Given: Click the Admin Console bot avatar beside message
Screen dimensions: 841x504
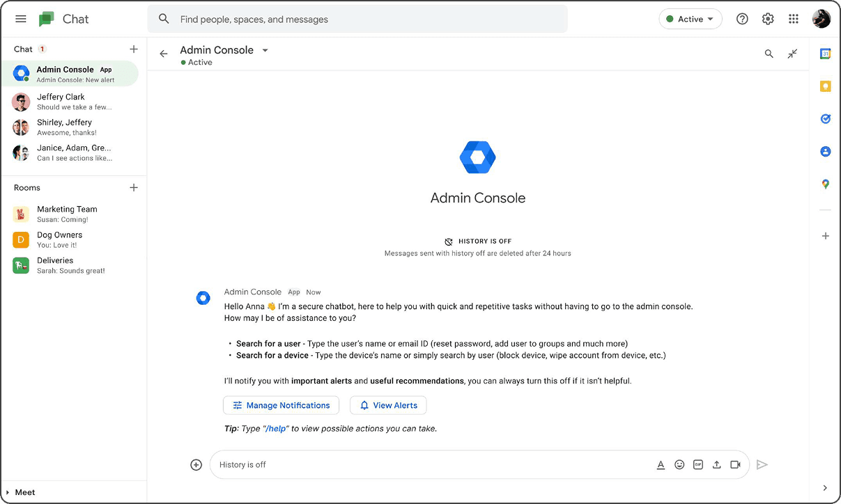Looking at the screenshot, I should coord(203,298).
